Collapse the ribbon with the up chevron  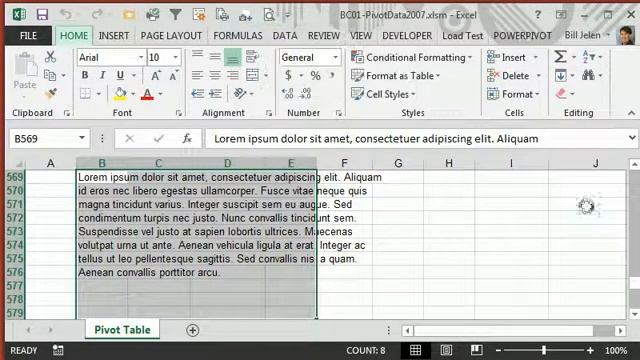pos(631,113)
